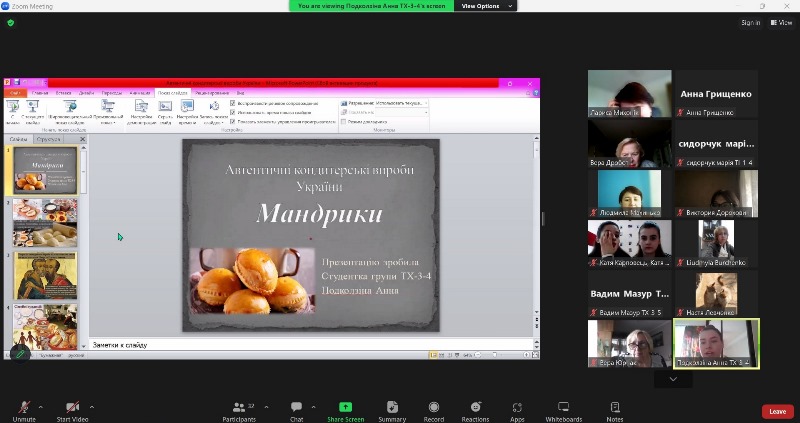Open the Zoom View layout button
Screen dimensions: 800x423
[781, 22]
